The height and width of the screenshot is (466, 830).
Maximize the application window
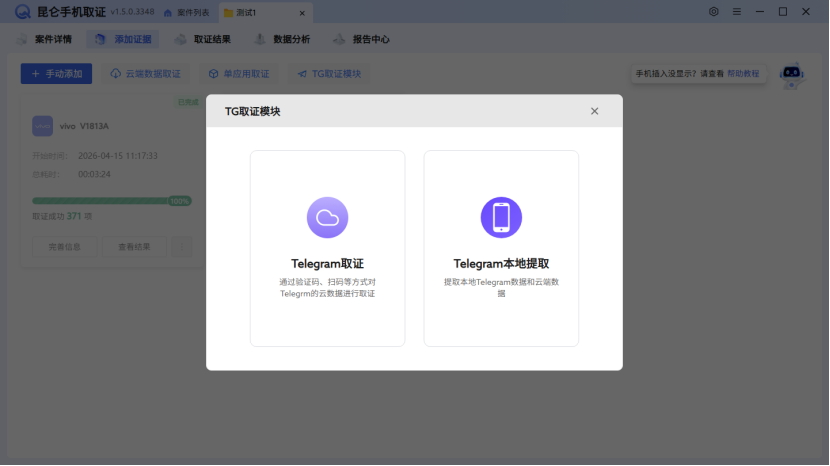[x=783, y=12]
